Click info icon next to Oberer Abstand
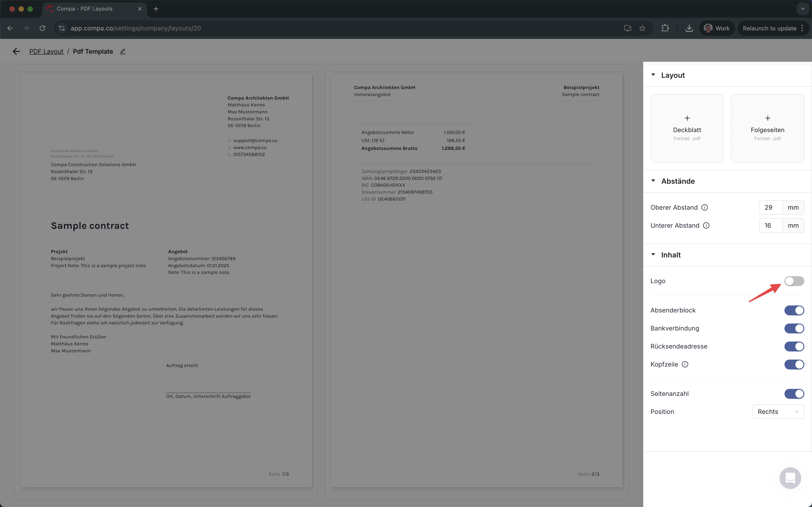Image resolution: width=812 pixels, height=507 pixels. click(705, 208)
